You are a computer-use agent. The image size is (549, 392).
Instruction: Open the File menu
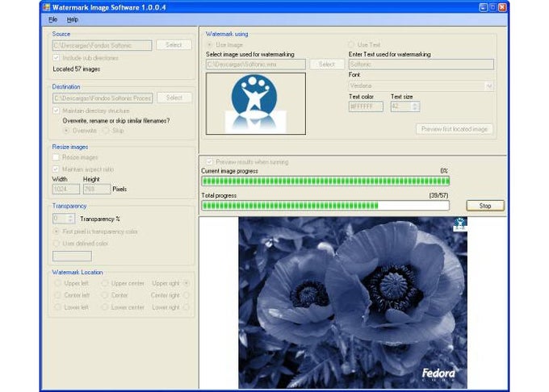point(52,19)
